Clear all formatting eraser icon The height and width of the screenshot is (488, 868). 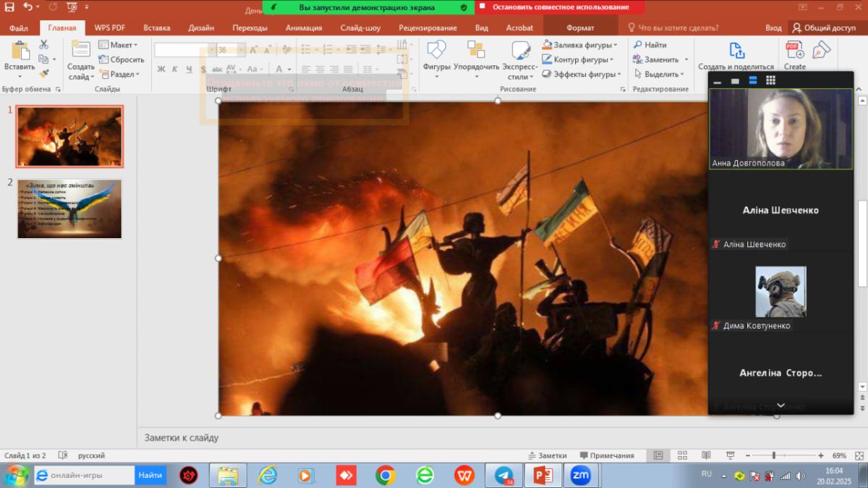[x=286, y=50]
